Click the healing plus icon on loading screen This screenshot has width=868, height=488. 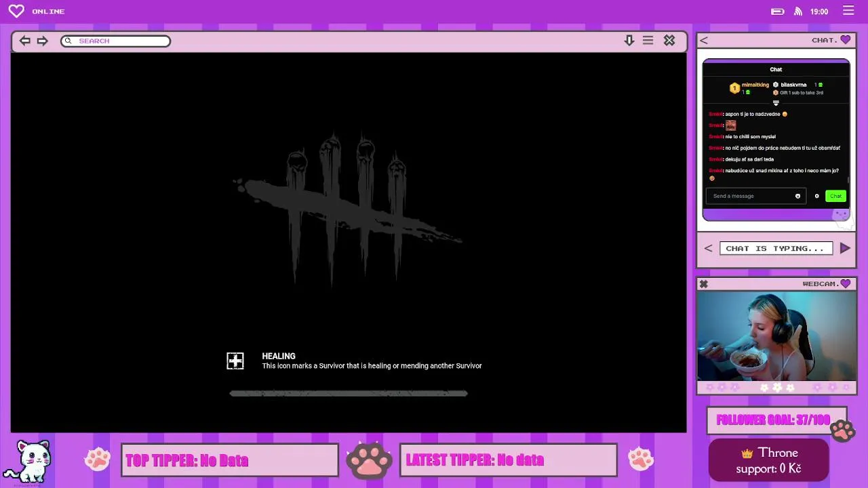pyautogui.click(x=235, y=361)
